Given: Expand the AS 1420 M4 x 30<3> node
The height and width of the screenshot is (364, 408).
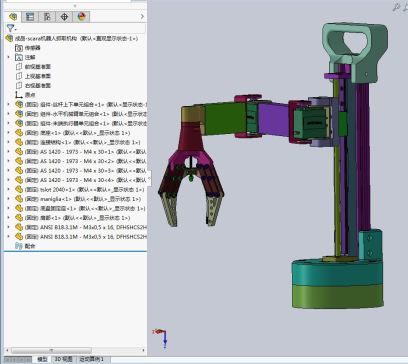Looking at the screenshot, I should [8, 171].
